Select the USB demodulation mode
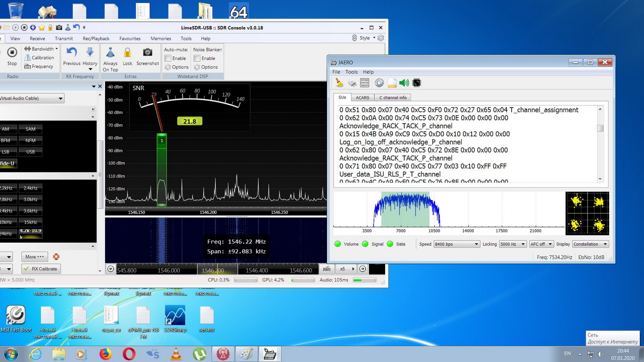This screenshot has height=362, width=644. point(30,152)
